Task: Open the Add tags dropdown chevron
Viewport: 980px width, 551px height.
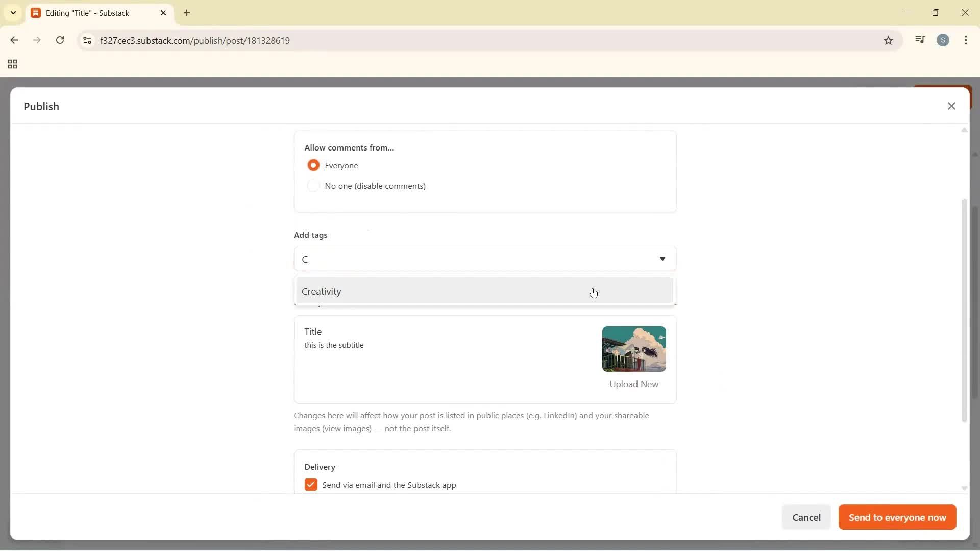Action: (x=663, y=259)
